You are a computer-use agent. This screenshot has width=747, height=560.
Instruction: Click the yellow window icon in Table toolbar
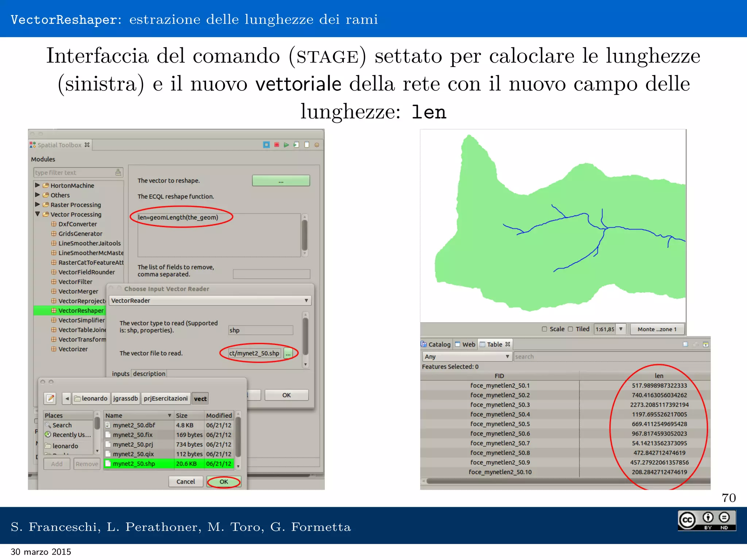[x=706, y=344]
